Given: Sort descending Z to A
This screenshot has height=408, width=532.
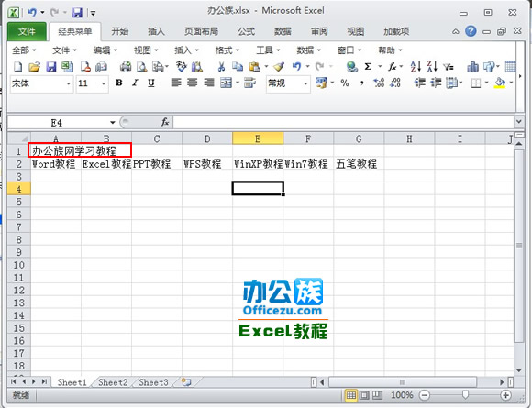Looking at the screenshot, I should pyautogui.click(x=432, y=67).
